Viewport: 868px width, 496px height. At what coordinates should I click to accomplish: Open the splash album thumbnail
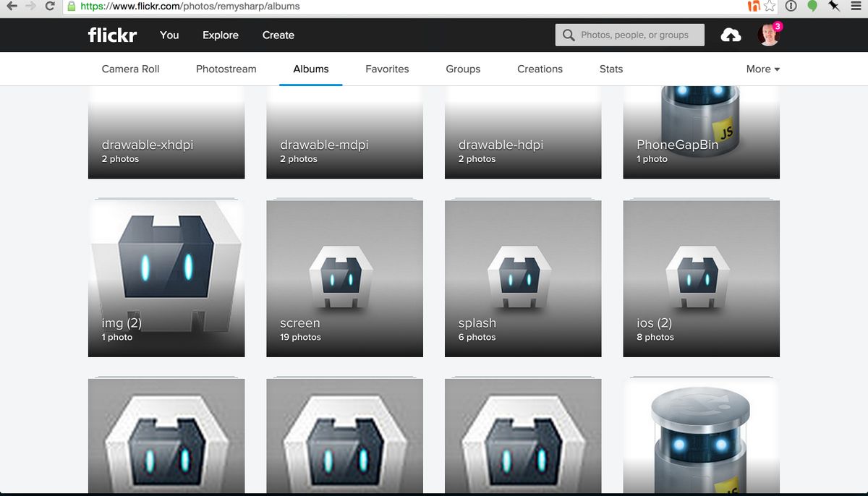click(523, 278)
